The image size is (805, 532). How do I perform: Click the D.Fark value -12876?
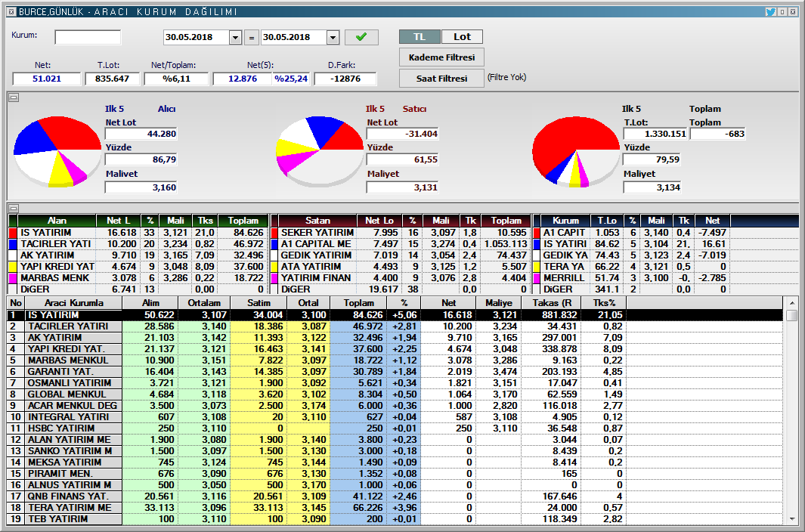point(345,79)
